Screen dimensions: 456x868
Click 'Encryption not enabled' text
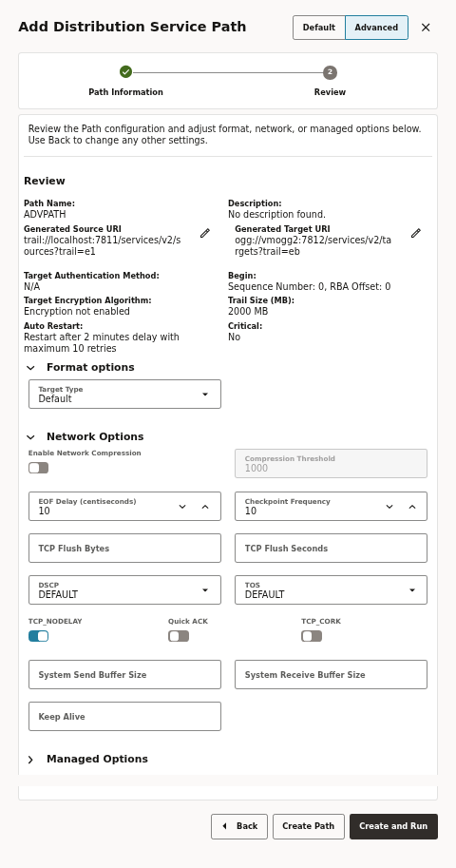coord(77,312)
